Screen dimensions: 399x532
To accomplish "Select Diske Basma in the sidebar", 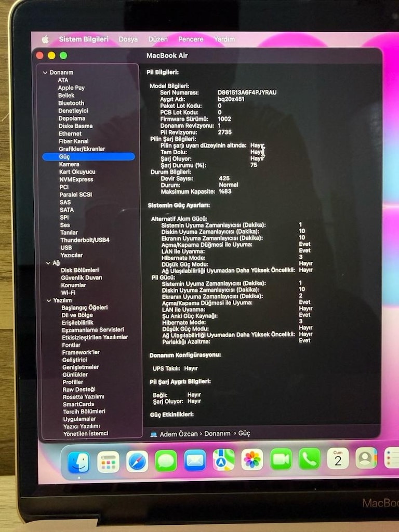I will point(76,126).
